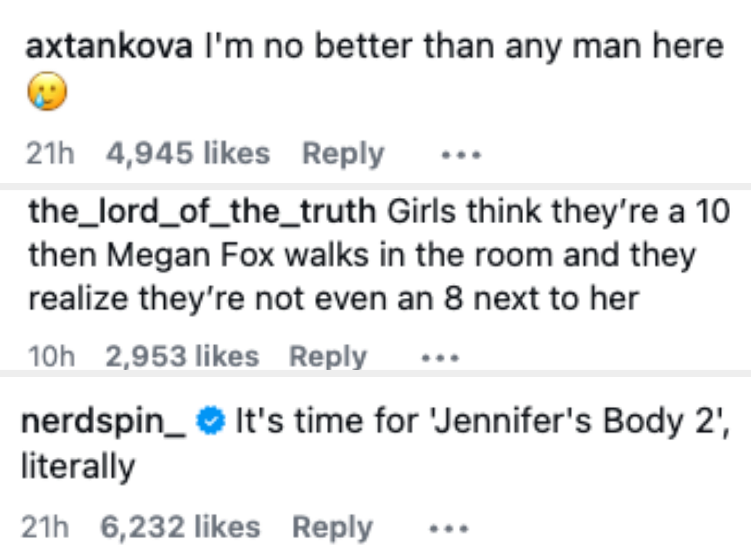Viewport: 751px width, 560px height.
Task: Open more options for axtankova's comment
Action: pos(461,155)
